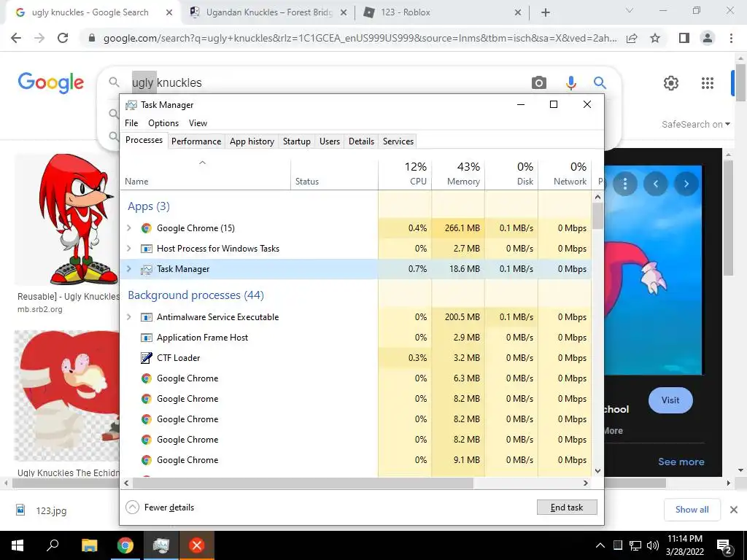Open Chrome side panel icon

[684, 38]
